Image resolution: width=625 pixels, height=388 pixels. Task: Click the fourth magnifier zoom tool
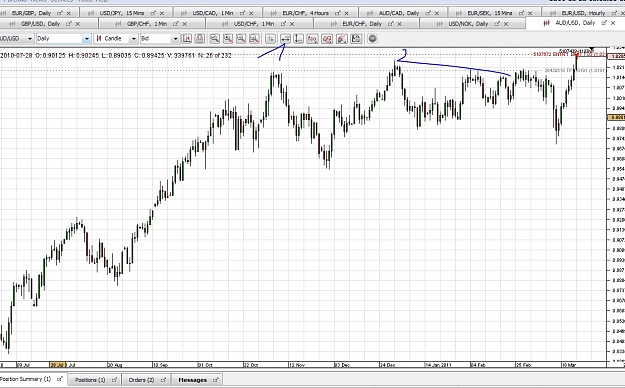(x=254, y=39)
